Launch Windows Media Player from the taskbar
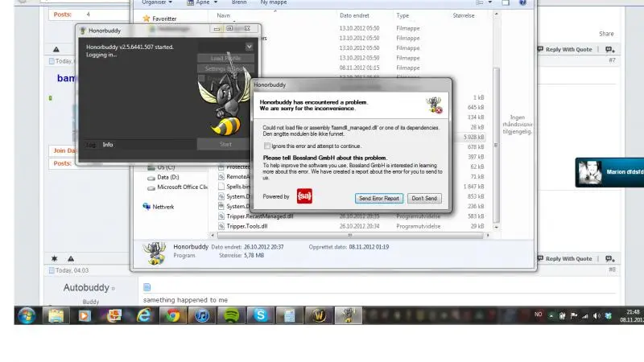Viewport: 644px width, 362px height. (85, 315)
